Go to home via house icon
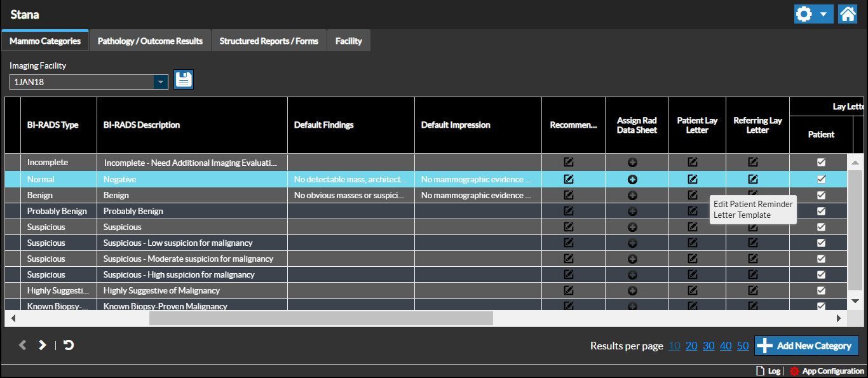 848,14
